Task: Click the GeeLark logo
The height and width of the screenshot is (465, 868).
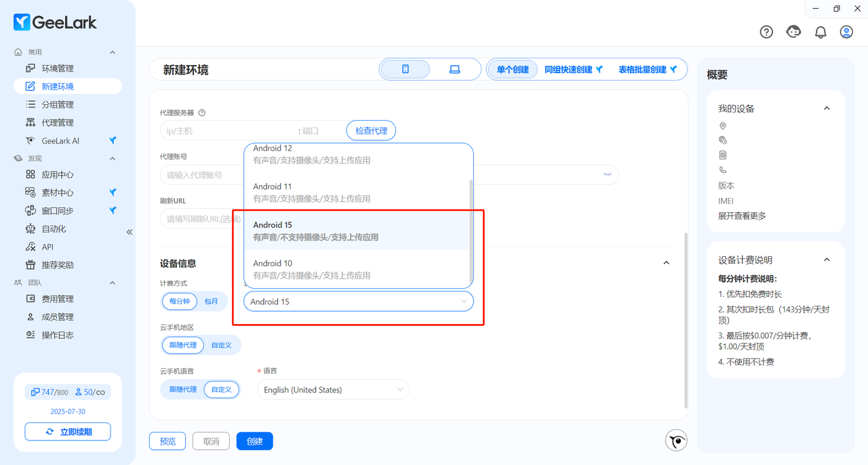Action: coord(56,22)
